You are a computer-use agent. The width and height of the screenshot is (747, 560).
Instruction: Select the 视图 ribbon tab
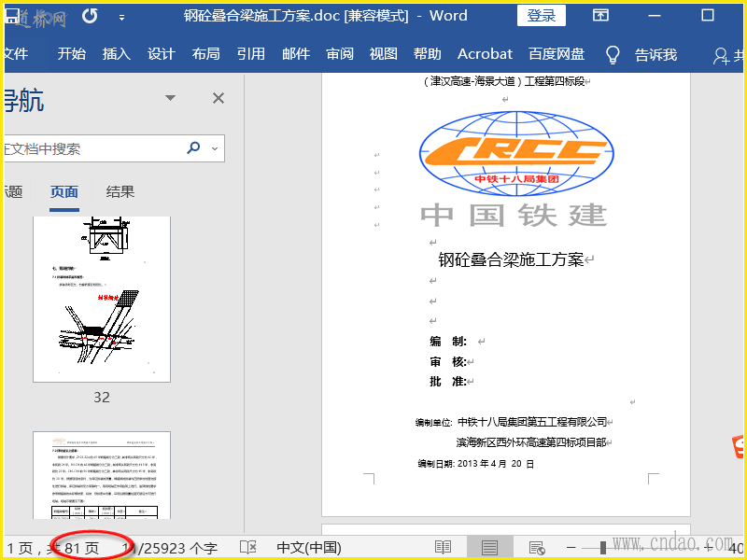coord(384,54)
